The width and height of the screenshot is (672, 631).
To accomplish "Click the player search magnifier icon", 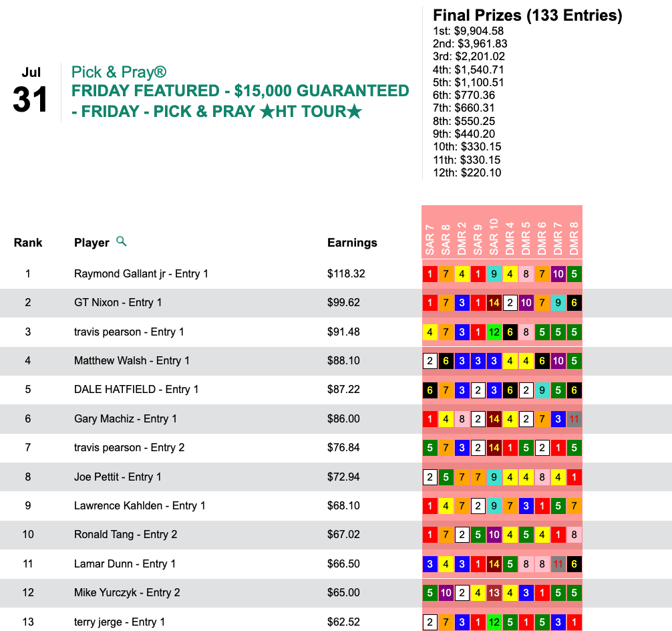I will pyautogui.click(x=122, y=241).
